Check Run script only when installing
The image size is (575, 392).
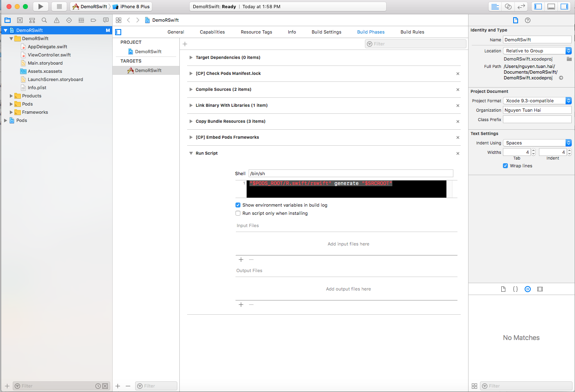[x=238, y=213]
